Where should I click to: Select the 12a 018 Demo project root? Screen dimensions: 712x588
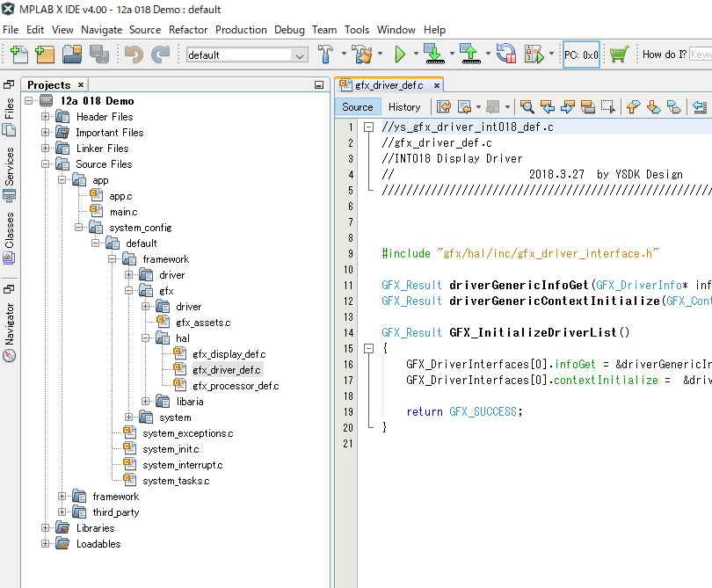point(97,101)
